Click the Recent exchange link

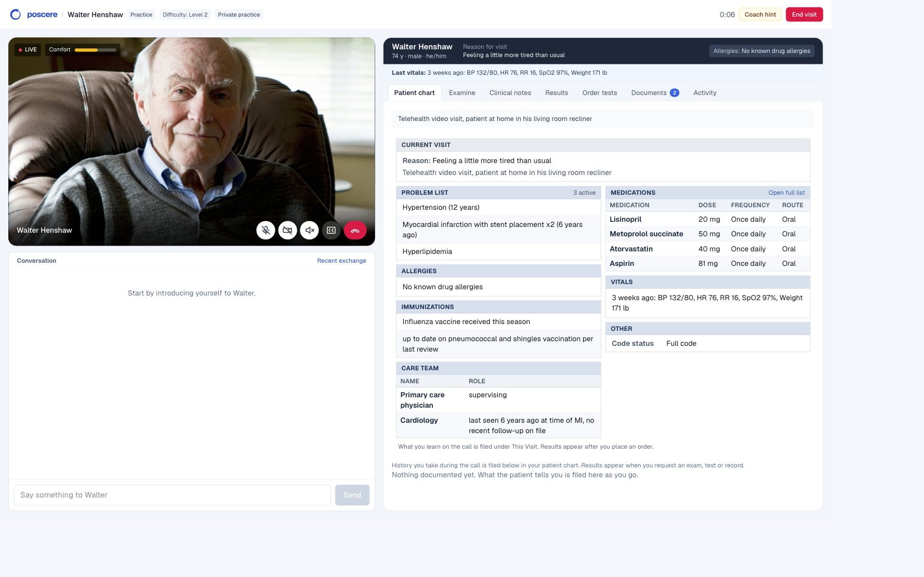click(341, 261)
